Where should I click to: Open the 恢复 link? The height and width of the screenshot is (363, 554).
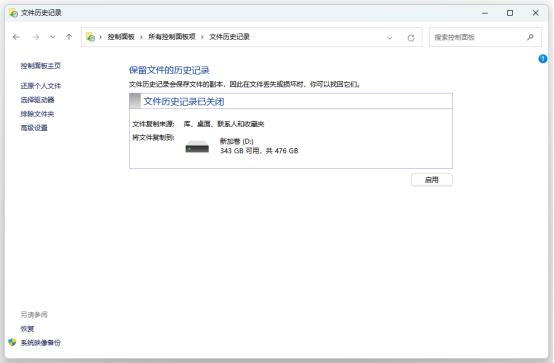click(27, 329)
